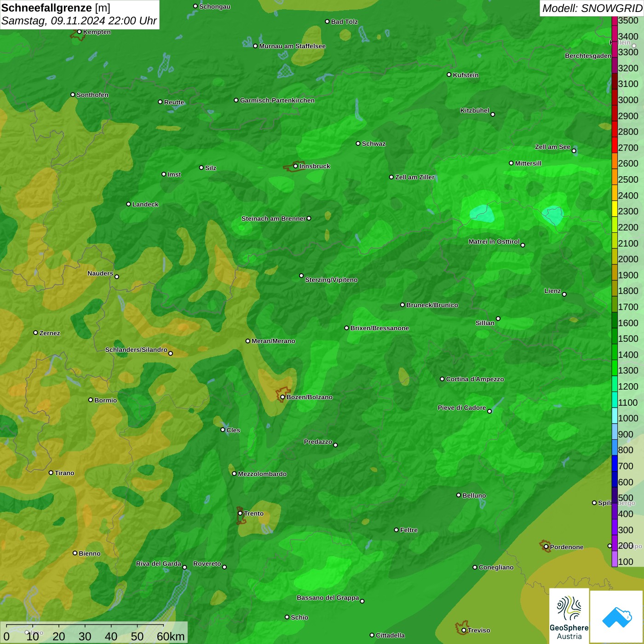Click the Cortina d'Ampezzo label
This screenshot has width=644, height=644.
[x=475, y=379]
